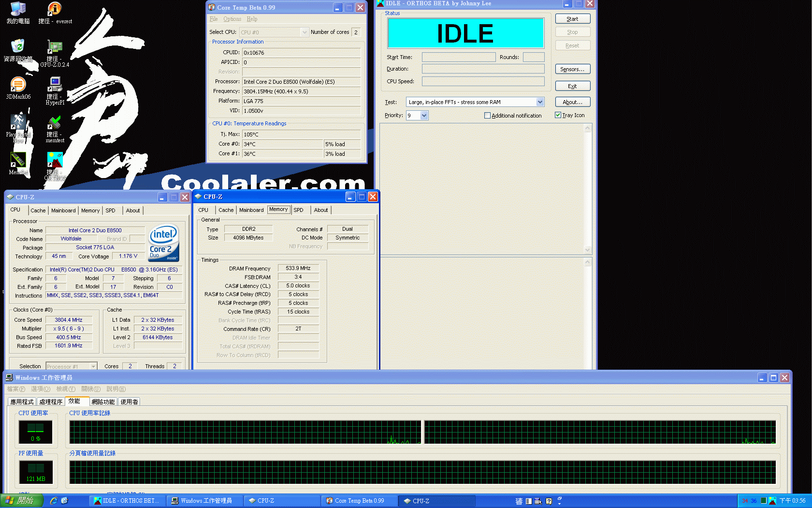Click the Frequency field in Core Temp

click(x=301, y=91)
